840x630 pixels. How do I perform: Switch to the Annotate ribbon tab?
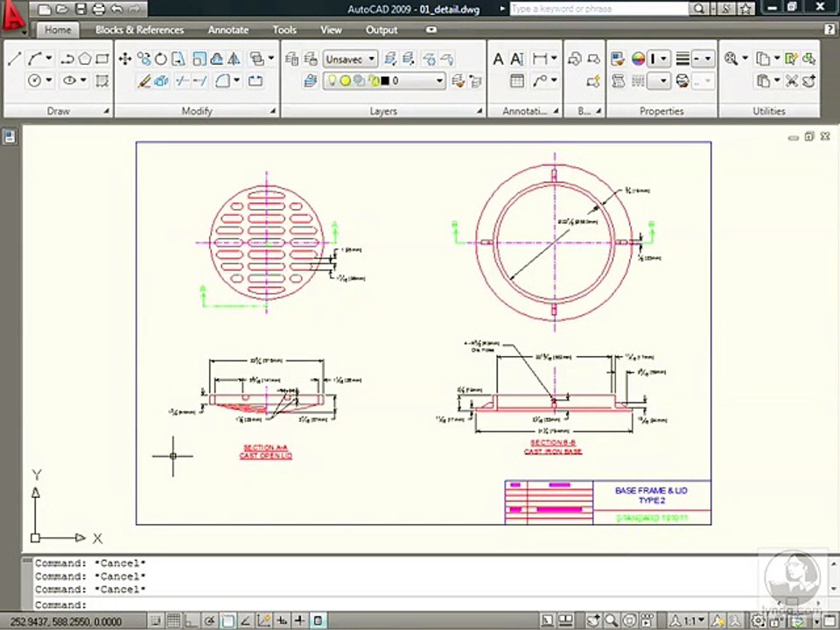227,30
